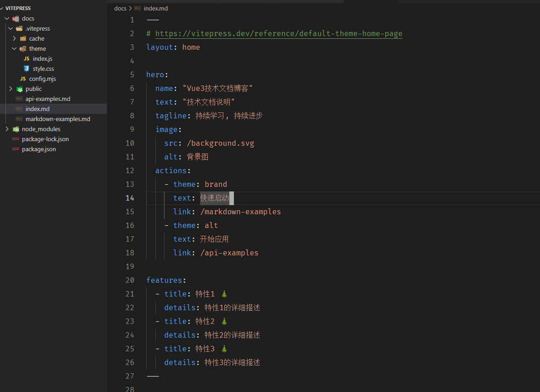Open index.js in the theme folder

click(x=42, y=58)
